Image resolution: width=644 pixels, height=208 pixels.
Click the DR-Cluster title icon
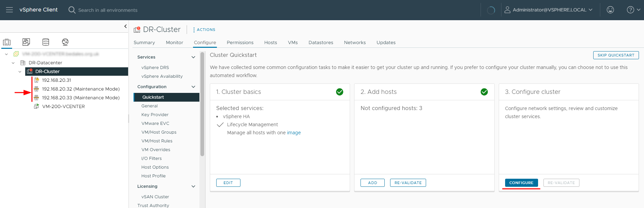[x=137, y=30]
